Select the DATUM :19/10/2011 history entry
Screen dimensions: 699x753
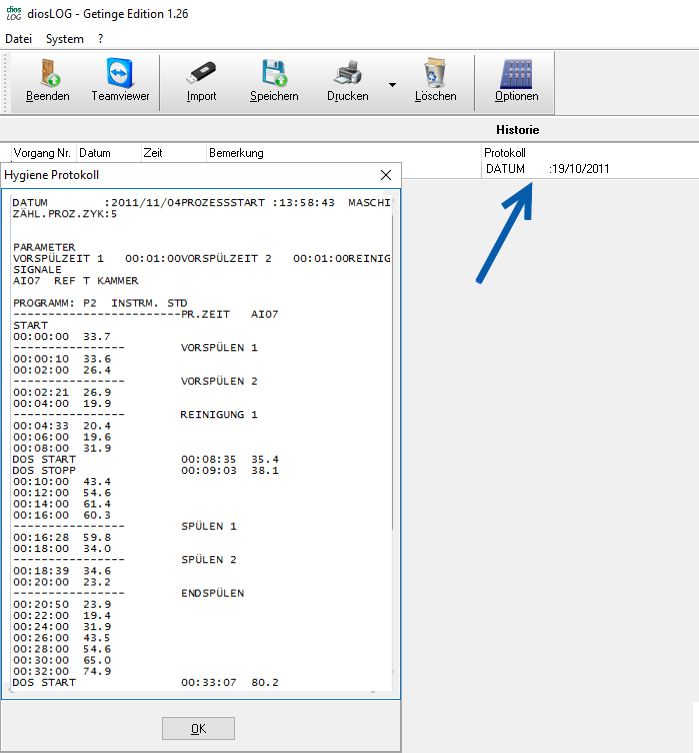click(547, 169)
